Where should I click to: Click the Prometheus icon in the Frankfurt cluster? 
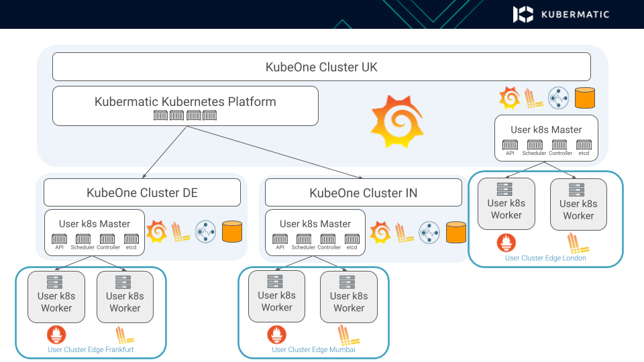tap(56, 334)
